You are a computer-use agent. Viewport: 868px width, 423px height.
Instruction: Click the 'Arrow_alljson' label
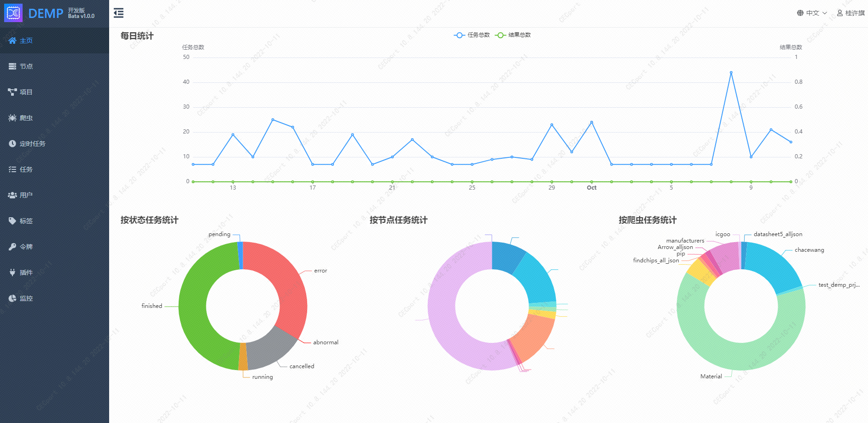[675, 247]
